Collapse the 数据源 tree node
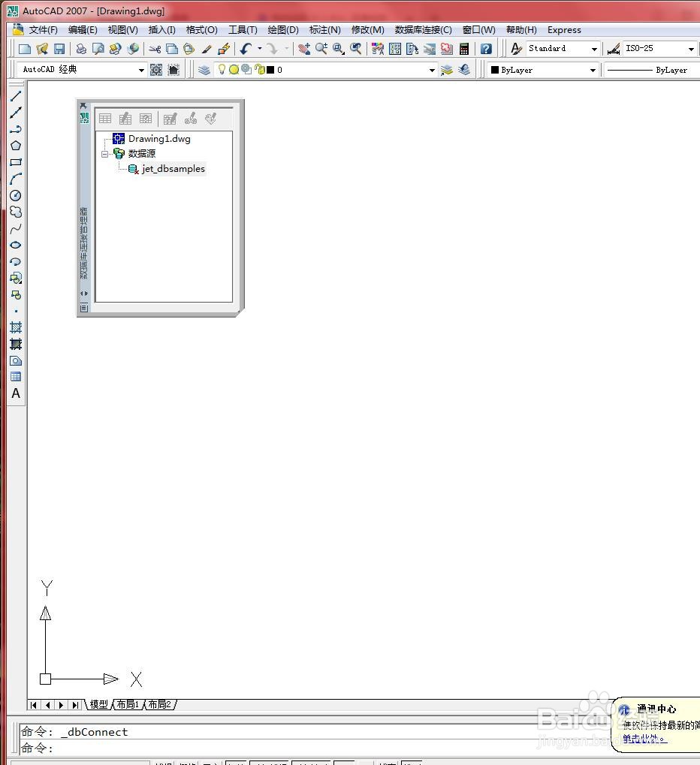Viewport: 700px width, 765px height. point(105,154)
